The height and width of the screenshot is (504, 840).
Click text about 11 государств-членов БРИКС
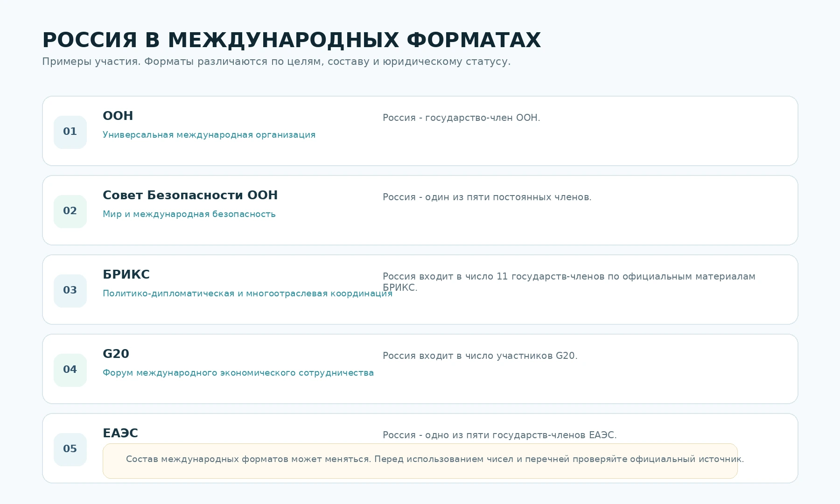click(569, 282)
